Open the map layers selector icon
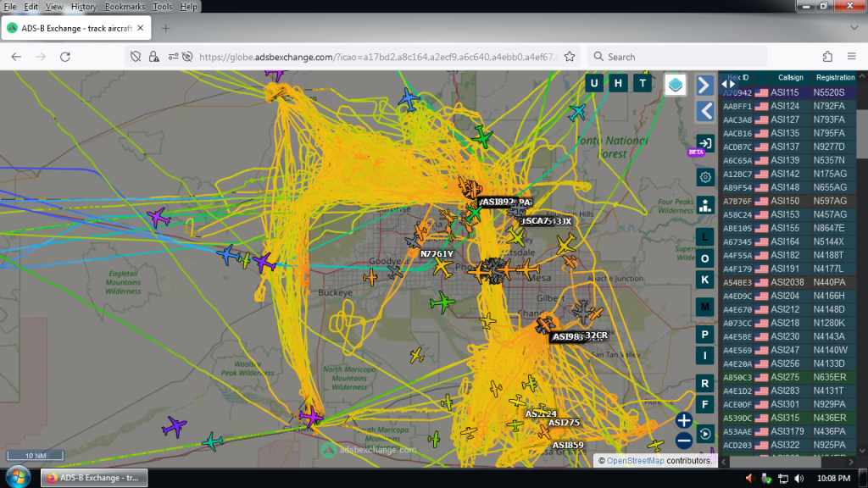The image size is (868, 488). (x=676, y=86)
